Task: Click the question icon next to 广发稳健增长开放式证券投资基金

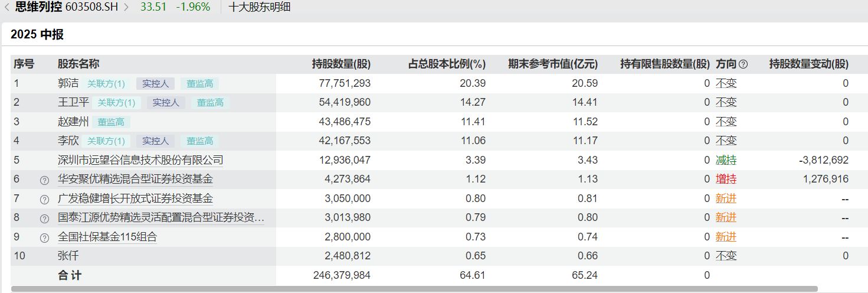Action: pos(44,200)
